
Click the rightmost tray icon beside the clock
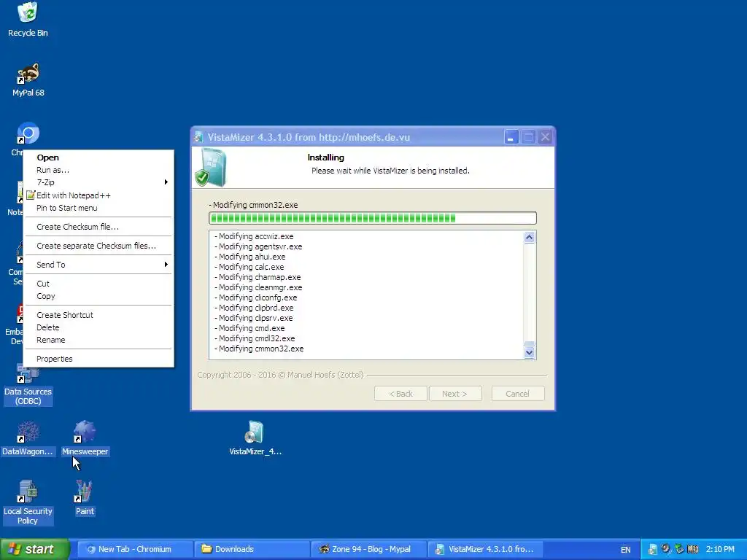click(x=693, y=549)
